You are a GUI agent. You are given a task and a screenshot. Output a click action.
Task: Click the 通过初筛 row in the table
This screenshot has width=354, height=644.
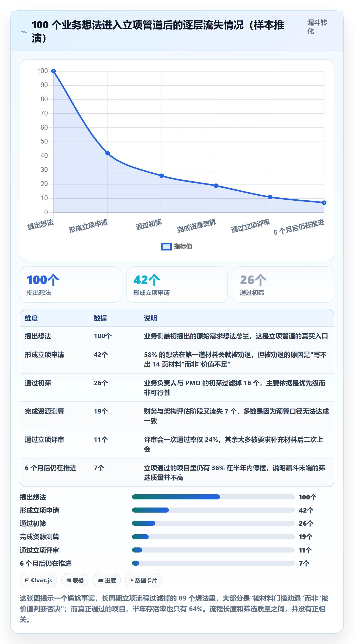177,387
